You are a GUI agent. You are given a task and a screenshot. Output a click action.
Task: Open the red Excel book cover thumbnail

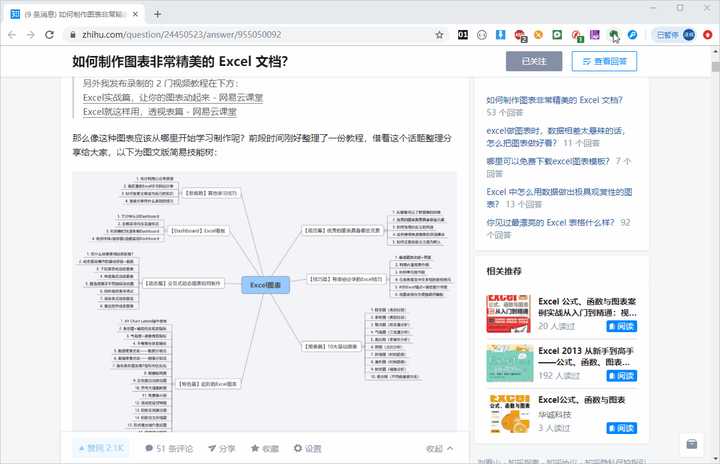click(x=508, y=314)
